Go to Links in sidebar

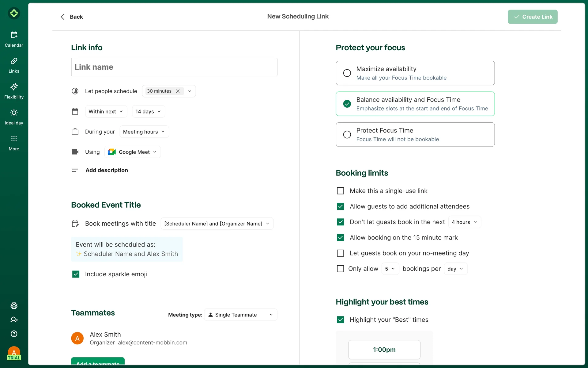coord(14,61)
